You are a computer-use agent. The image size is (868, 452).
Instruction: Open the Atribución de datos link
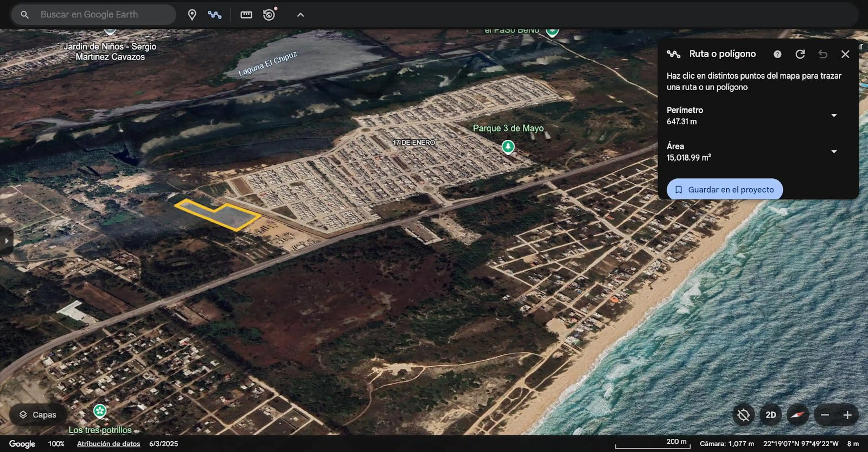(x=108, y=444)
